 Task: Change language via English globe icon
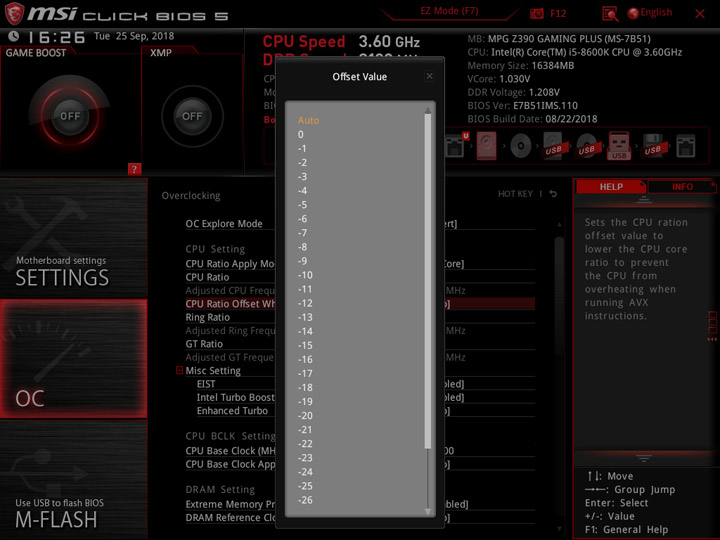(x=650, y=13)
